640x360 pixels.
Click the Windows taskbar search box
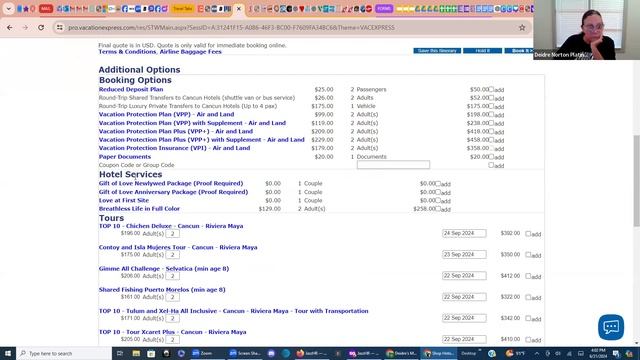[64, 353]
